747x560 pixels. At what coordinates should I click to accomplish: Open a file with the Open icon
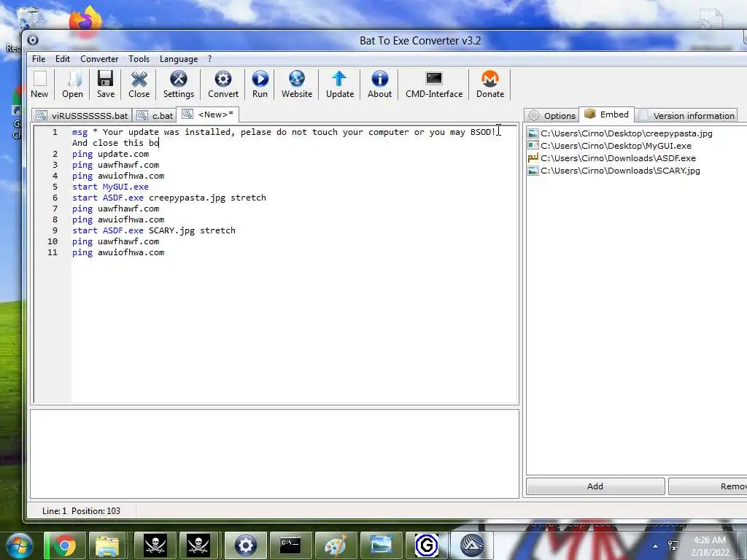click(x=72, y=85)
